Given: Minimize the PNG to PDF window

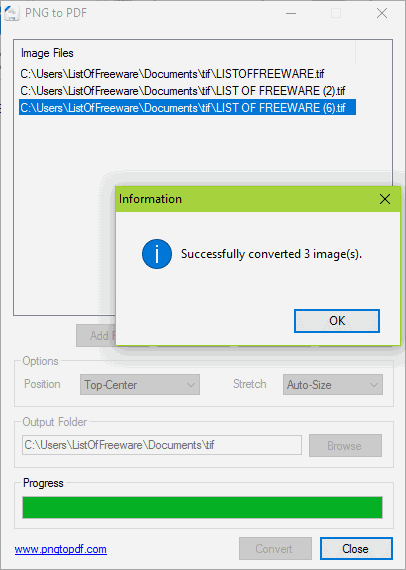Looking at the screenshot, I should click(291, 13).
